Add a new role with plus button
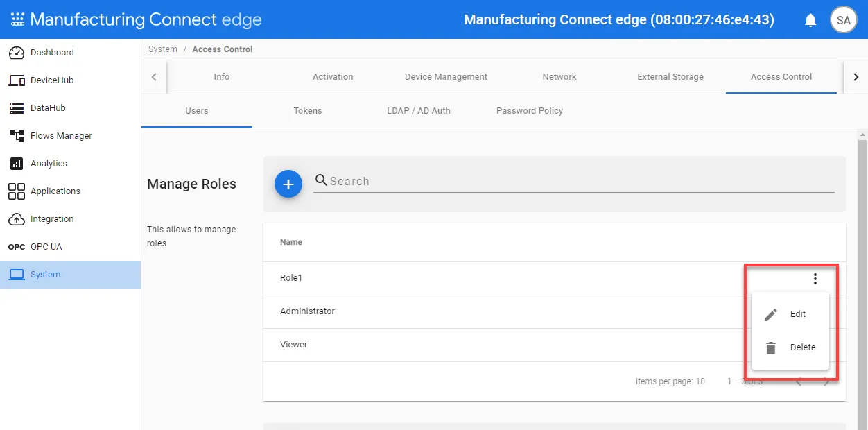The height and width of the screenshot is (430, 868). tap(288, 184)
